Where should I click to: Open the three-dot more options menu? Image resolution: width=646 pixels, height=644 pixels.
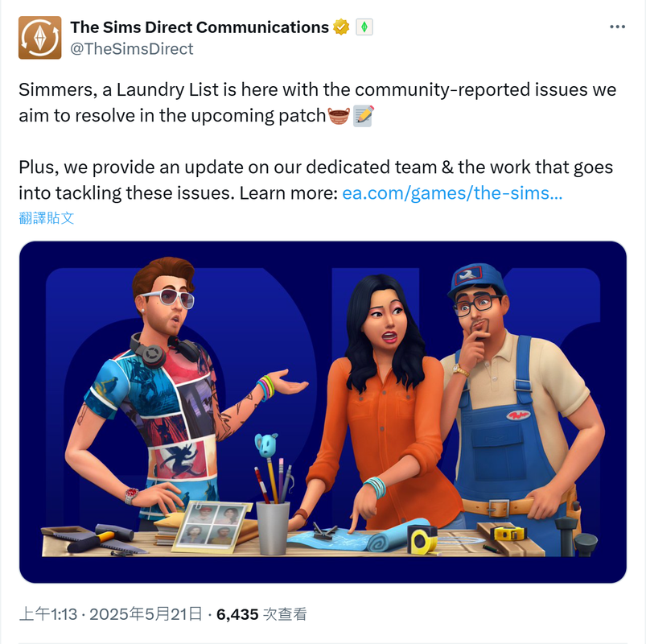617,27
